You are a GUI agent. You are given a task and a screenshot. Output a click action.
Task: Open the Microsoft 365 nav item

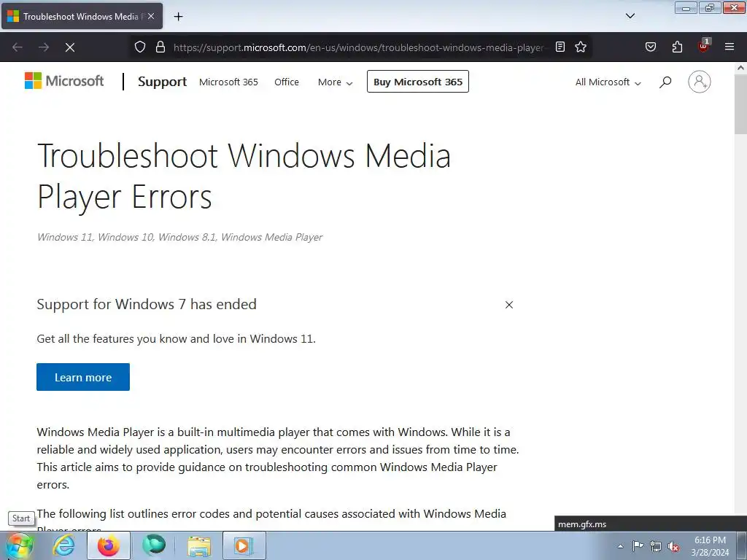[x=228, y=82]
